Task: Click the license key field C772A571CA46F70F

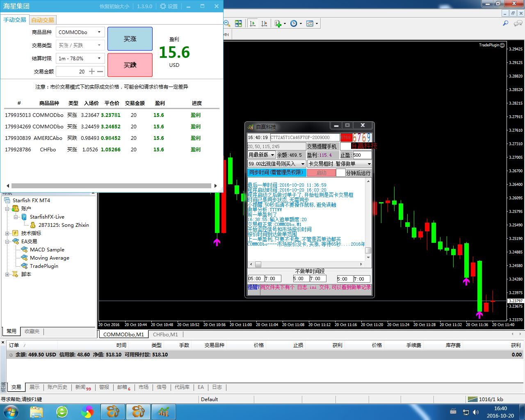Action: click(x=305, y=137)
